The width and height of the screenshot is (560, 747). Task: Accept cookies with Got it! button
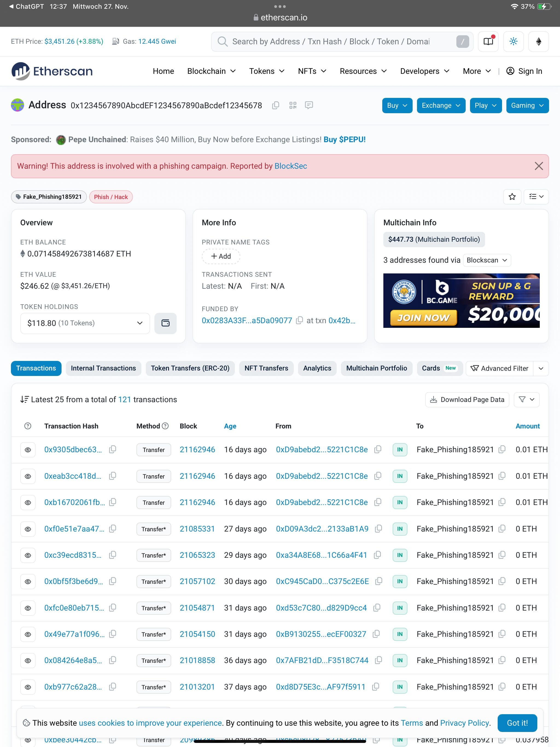[x=517, y=723]
